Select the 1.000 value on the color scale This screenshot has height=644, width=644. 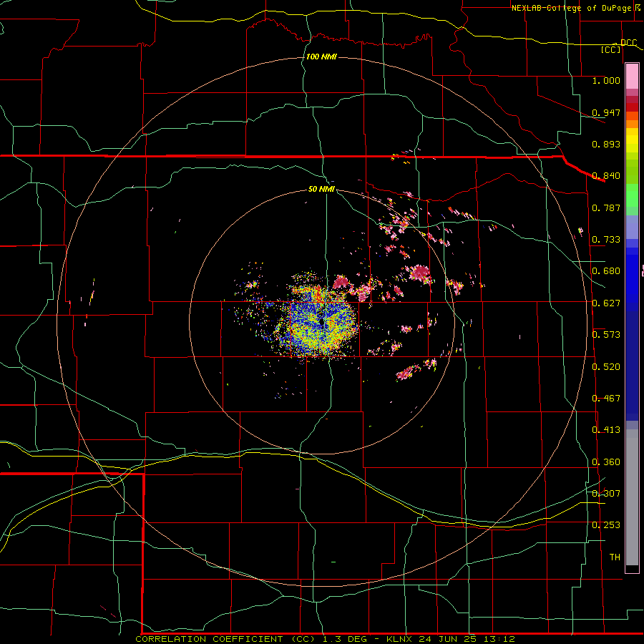606,80
